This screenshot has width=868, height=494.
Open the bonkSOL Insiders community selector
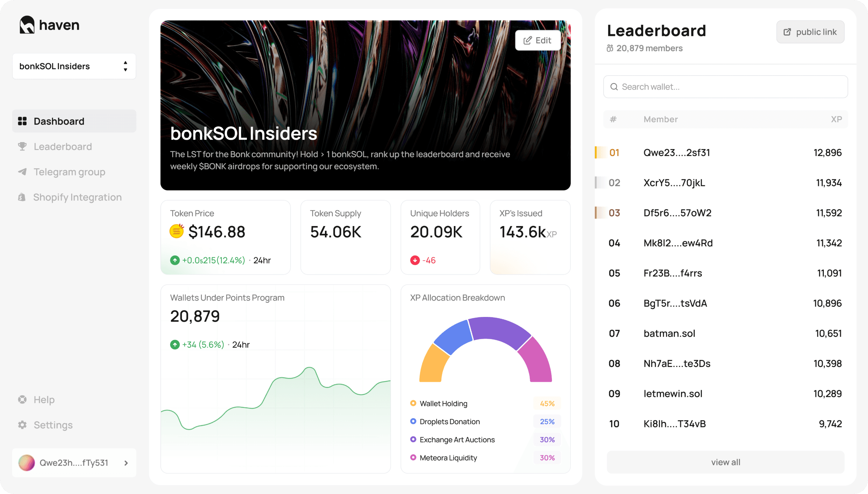tap(74, 66)
